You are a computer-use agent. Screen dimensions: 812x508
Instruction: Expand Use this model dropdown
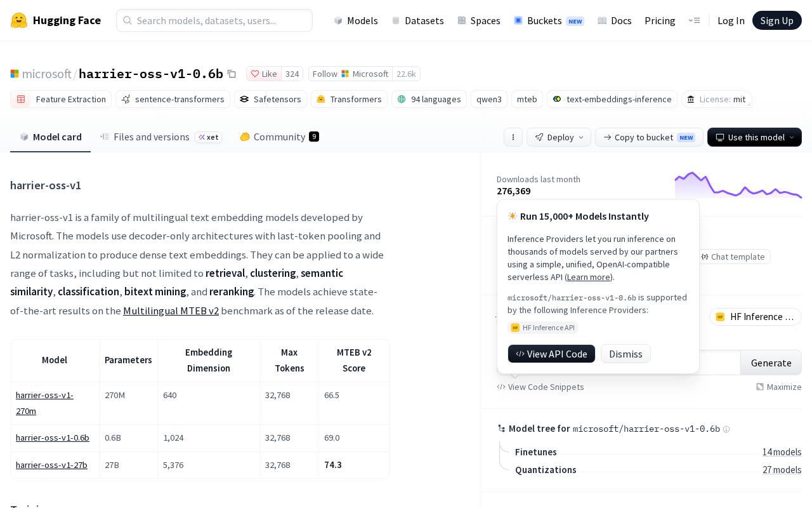coord(754,137)
